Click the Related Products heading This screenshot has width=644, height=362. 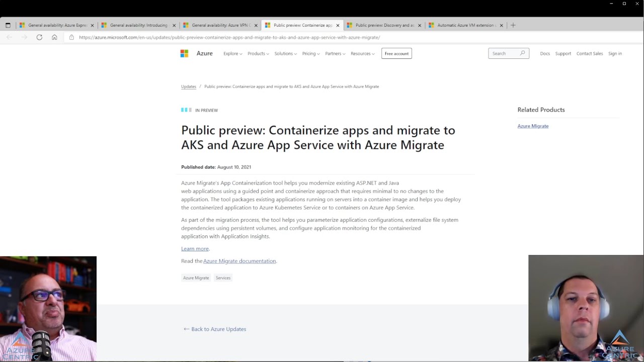click(541, 110)
